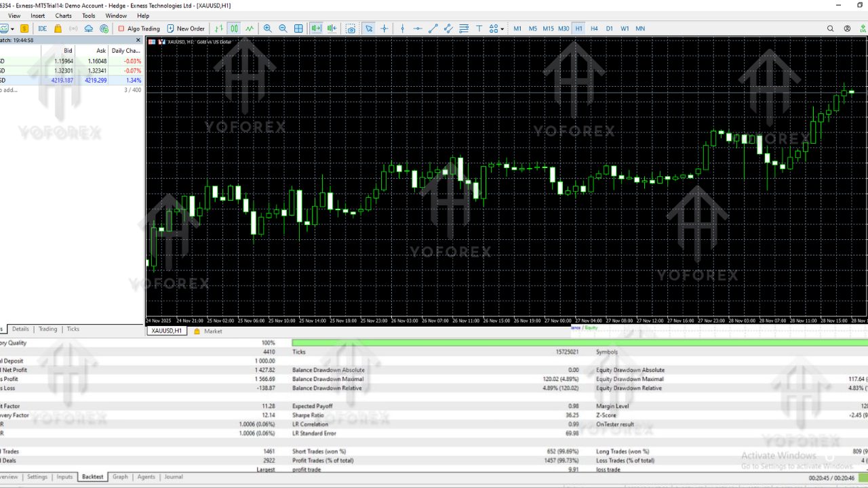The width and height of the screenshot is (868, 488).
Task: Open the IDE MetaEditor icon
Action: (x=42, y=28)
